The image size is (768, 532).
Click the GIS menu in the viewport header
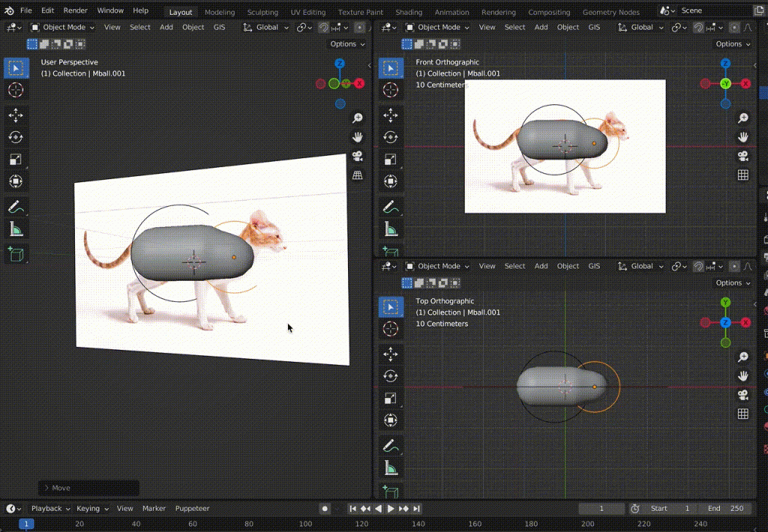[219, 27]
